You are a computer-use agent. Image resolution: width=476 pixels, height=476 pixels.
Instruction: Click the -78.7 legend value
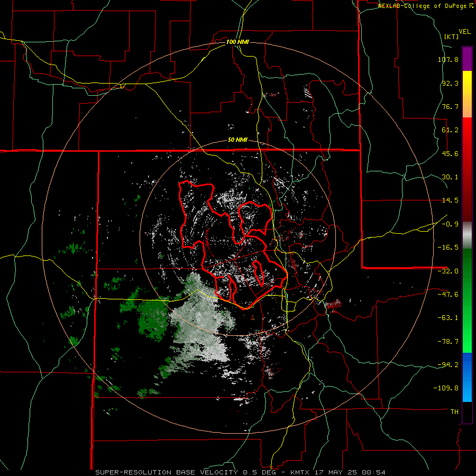(448, 342)
